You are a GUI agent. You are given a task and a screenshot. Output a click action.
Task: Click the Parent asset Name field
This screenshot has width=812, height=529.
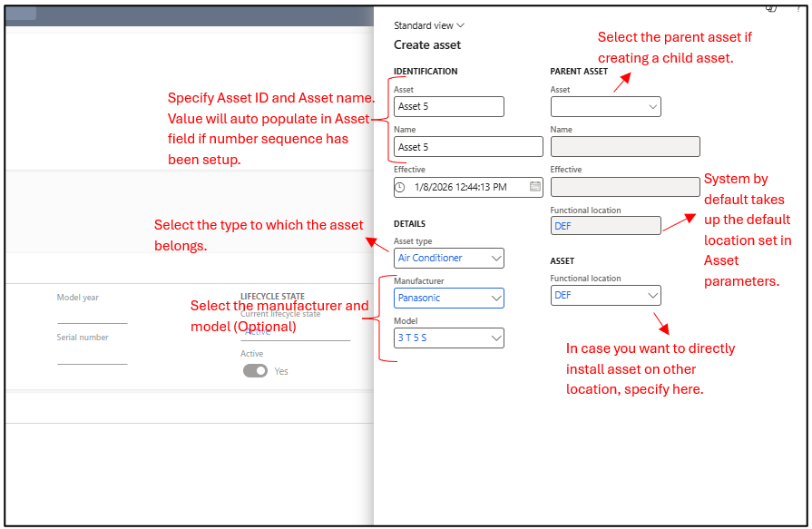point(625,147)
